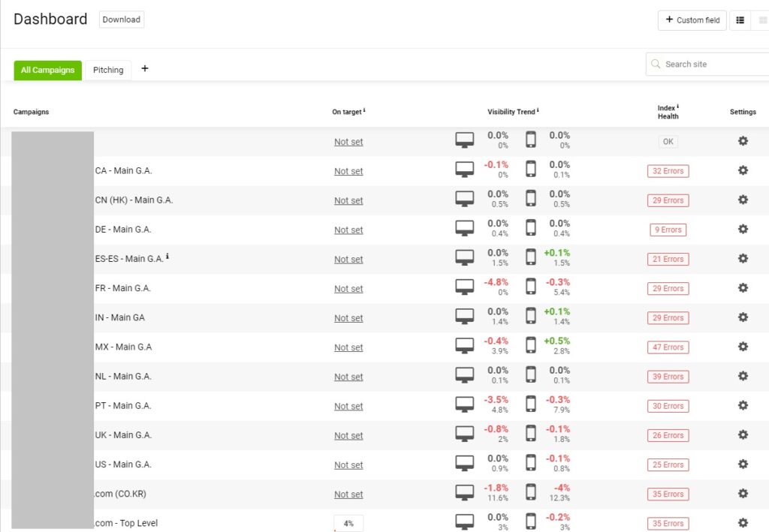Open the 39 Errors badge for NL
The width and height of the screenshot is (769, 532).
[668, 377]
